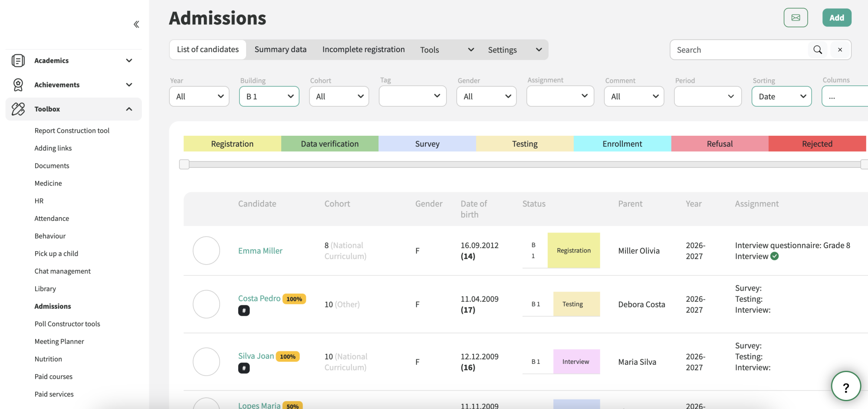Open Report Construction tool in sidebar
Viewport: 868px width, 409px height.
click(x=72, y=131)
